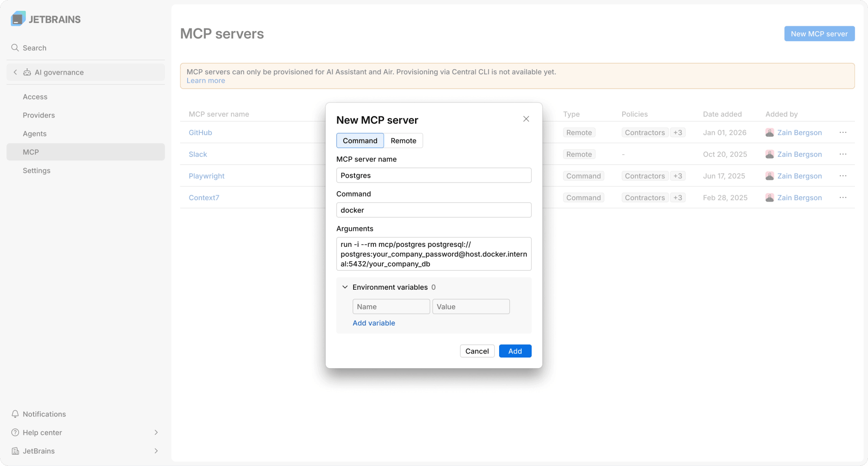Click Zain Bergson avatar in GitHub row
Screen dimensions: 868x466
(x=769, y=132)
